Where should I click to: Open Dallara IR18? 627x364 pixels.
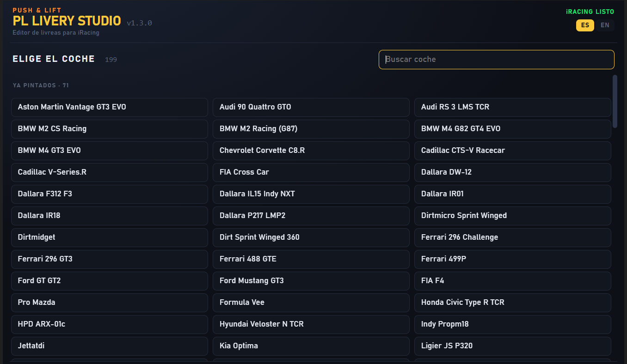110,216
